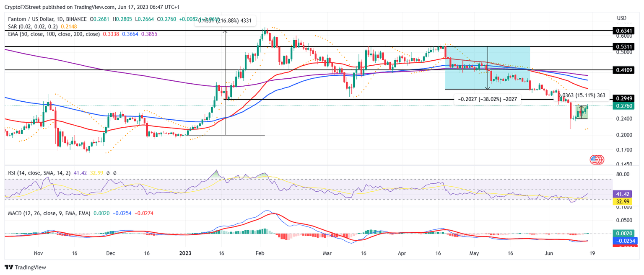Click the 0.4331 (216.88%) measurement label

[x=225, y=20]
